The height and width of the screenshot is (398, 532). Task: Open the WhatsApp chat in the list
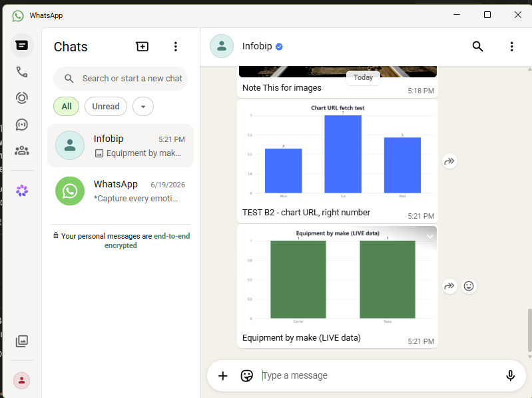click(121, 191)
